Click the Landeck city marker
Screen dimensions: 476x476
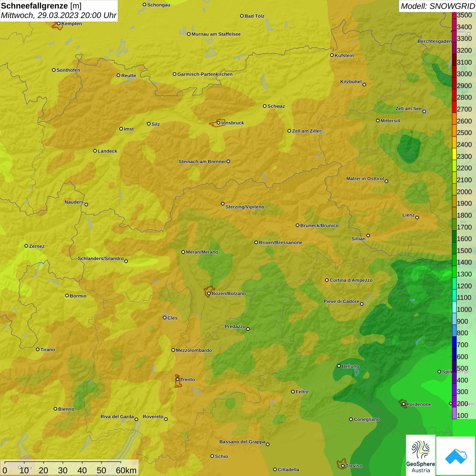pyautogui.click(x=95, y=151)
